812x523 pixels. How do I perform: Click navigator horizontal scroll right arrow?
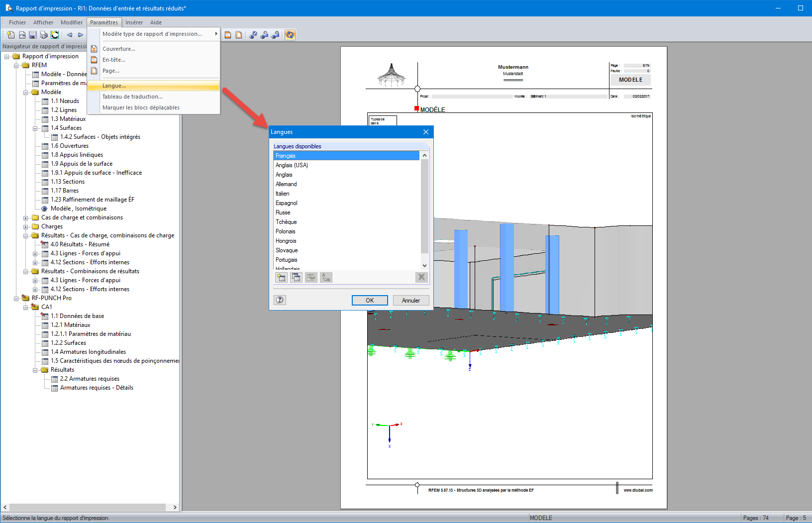[x=175, y=507]
